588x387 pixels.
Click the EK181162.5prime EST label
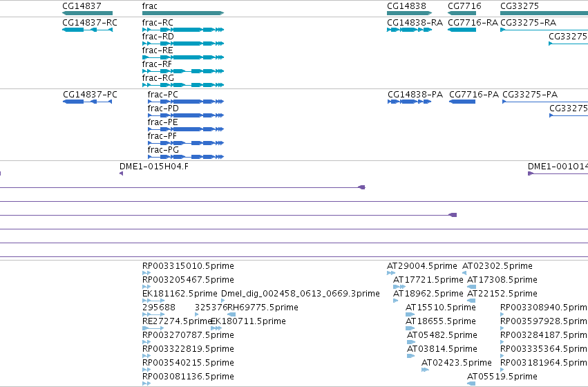180,294
